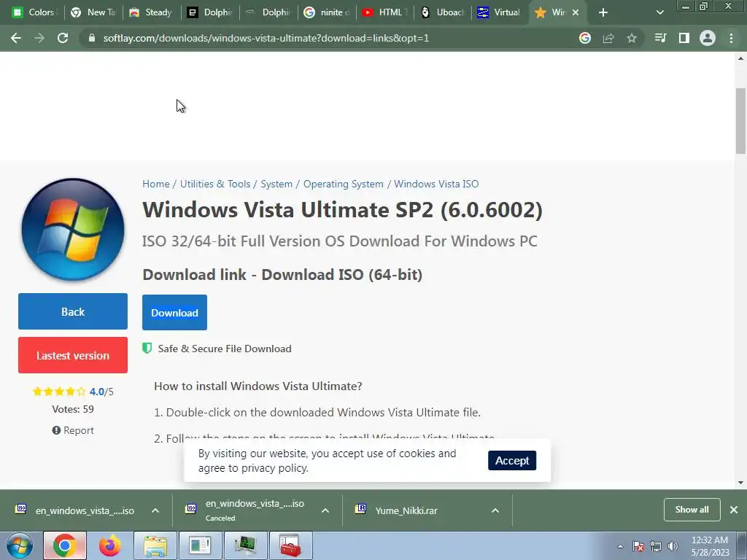Reload the page with the refresh icon
Viewport: 747px width, 560px height.
(x=63, y=38)
